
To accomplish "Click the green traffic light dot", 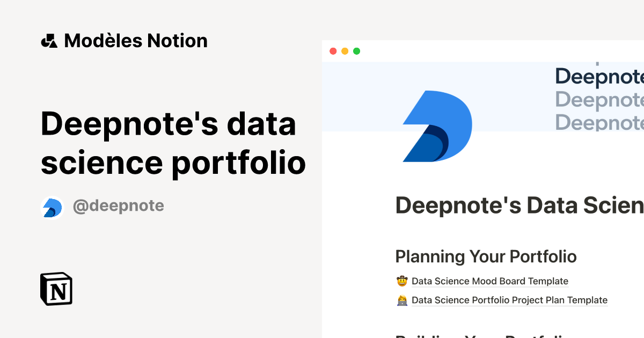I will [x=357, y=51].
